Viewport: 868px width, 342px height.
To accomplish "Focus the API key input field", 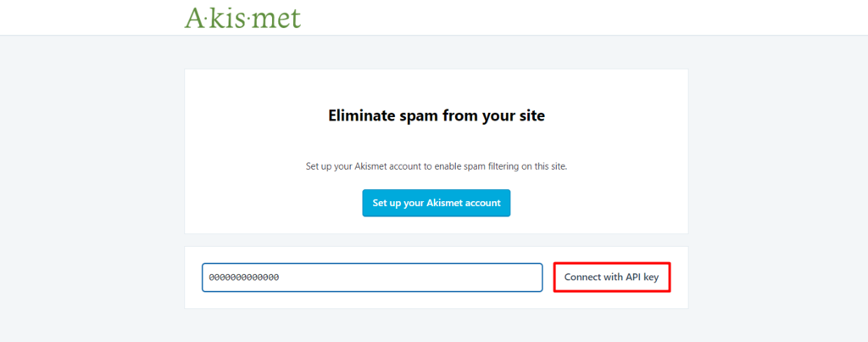I will (x=371, y=278).
